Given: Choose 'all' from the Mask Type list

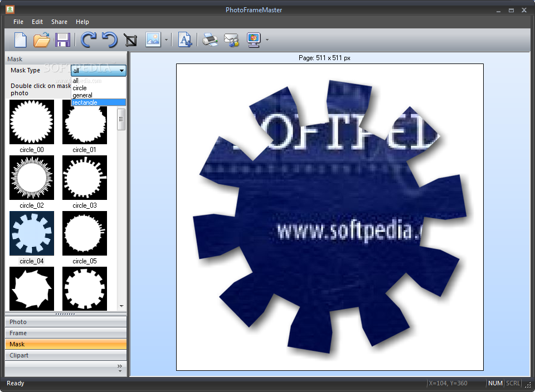Looking at the screenshot, I should pyautogui.click(x=99, y=81).
